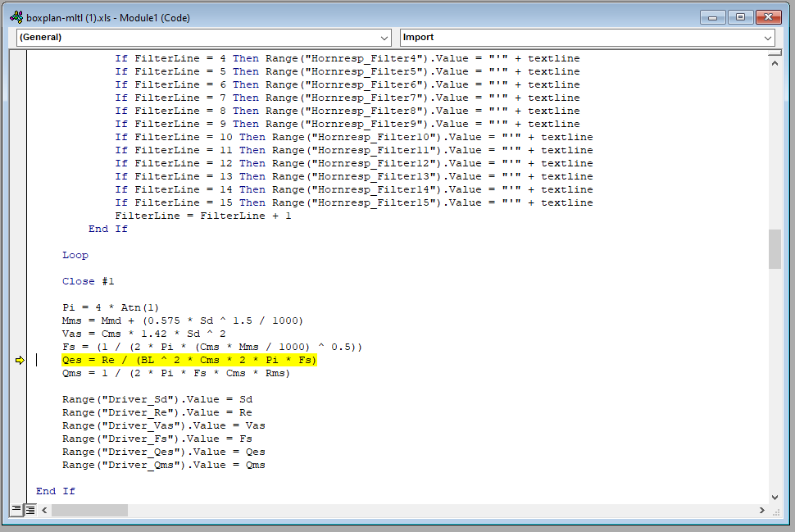Click the yellow execution arrow in margin
795x532 pixels.
tap(20, 360)
